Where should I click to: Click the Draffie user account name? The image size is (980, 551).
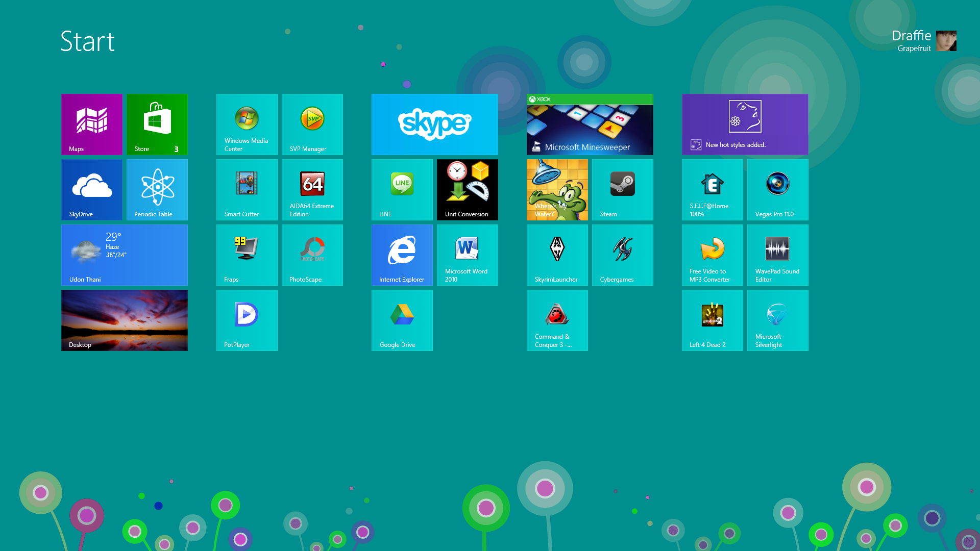click(911, 36)
